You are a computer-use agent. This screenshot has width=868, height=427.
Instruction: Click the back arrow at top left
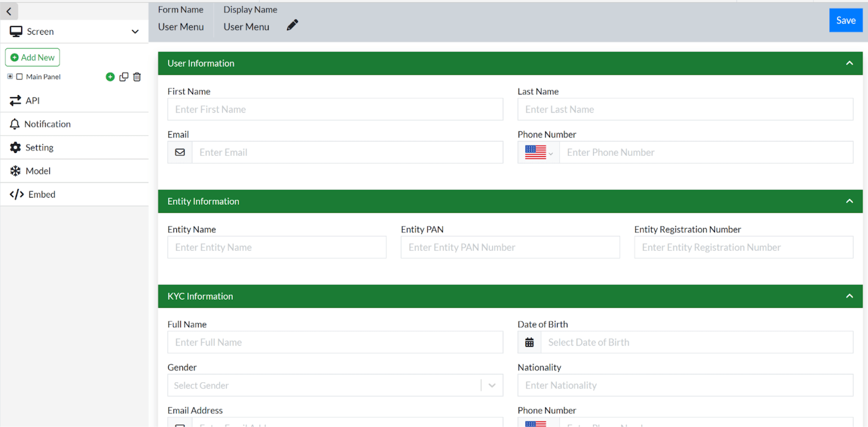(9, 12)
